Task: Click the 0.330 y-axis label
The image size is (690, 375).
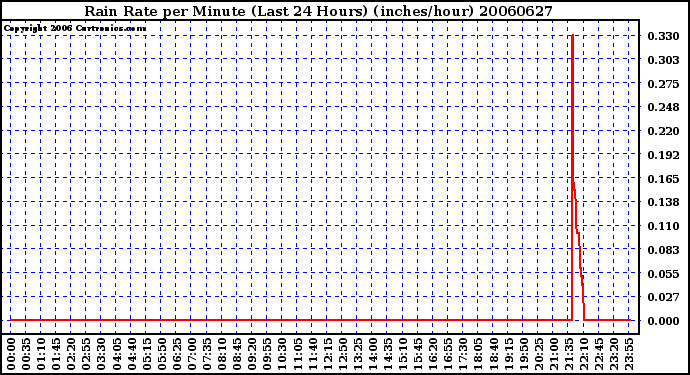Action: tap(663, 36)
